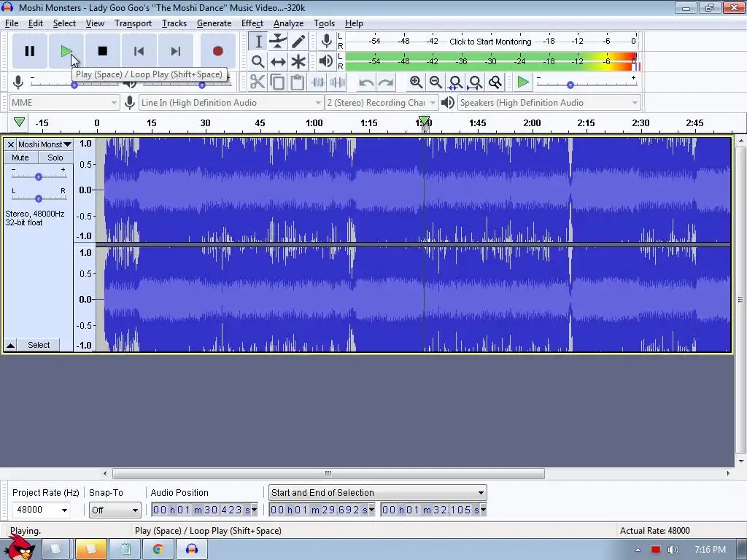The height and width of the screenshot is (560, 747).
Task: Select the Envelope tool
Action: click(x=278, y=42)
